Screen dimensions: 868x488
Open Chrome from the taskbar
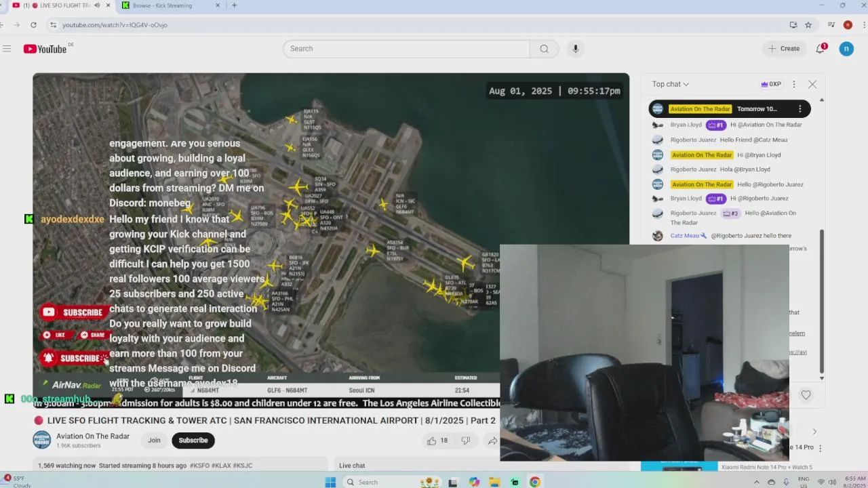tap(535, 482)
